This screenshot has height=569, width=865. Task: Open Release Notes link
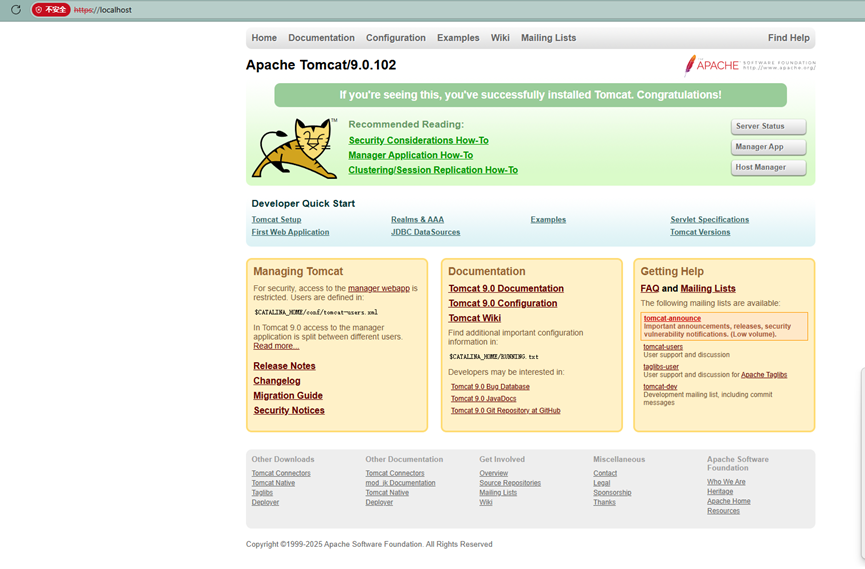point(285,366)
